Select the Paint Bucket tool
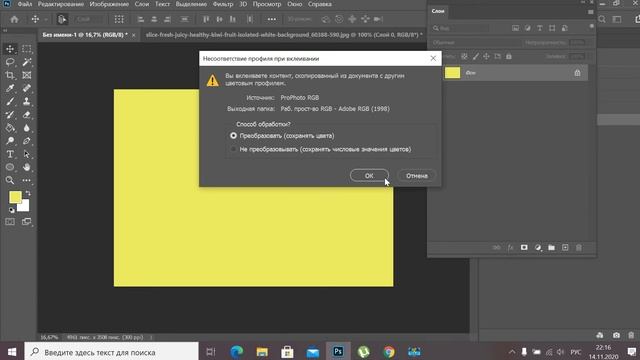Viewport: 640px width, 360px height. (10, 128)
